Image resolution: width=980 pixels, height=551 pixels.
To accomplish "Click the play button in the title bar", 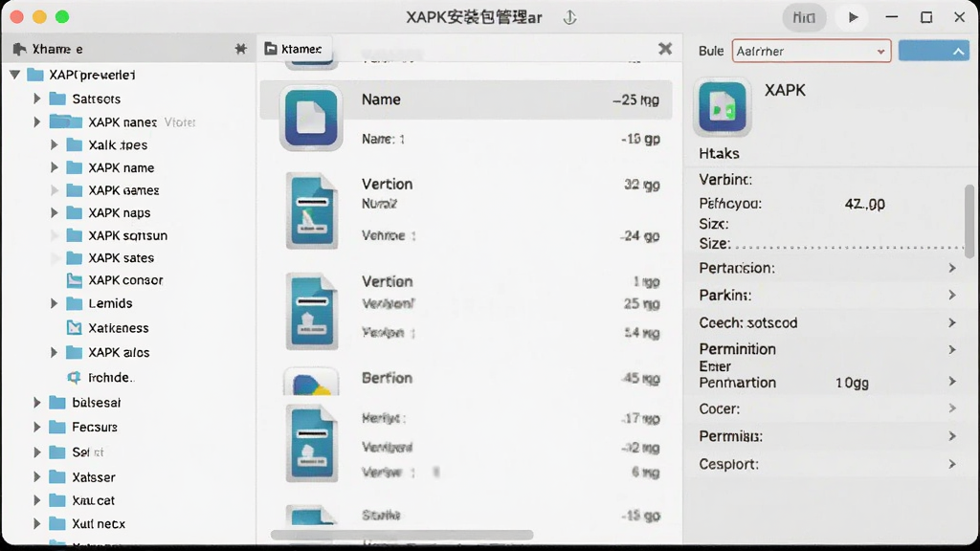I will pyautogui.click(x=853, y=17).
